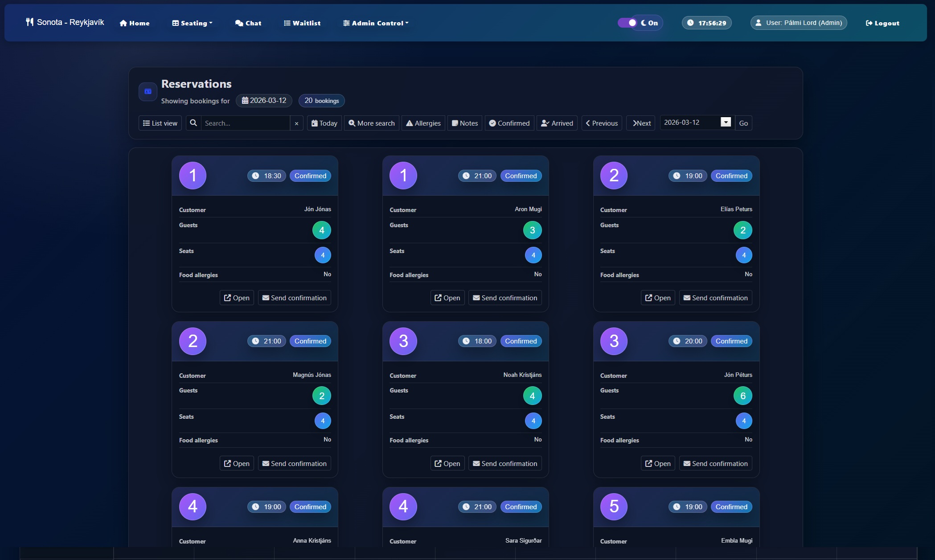This screenshot has width=935, height=560.
Task: Clear search with the × icon
Action: (296, 123)
